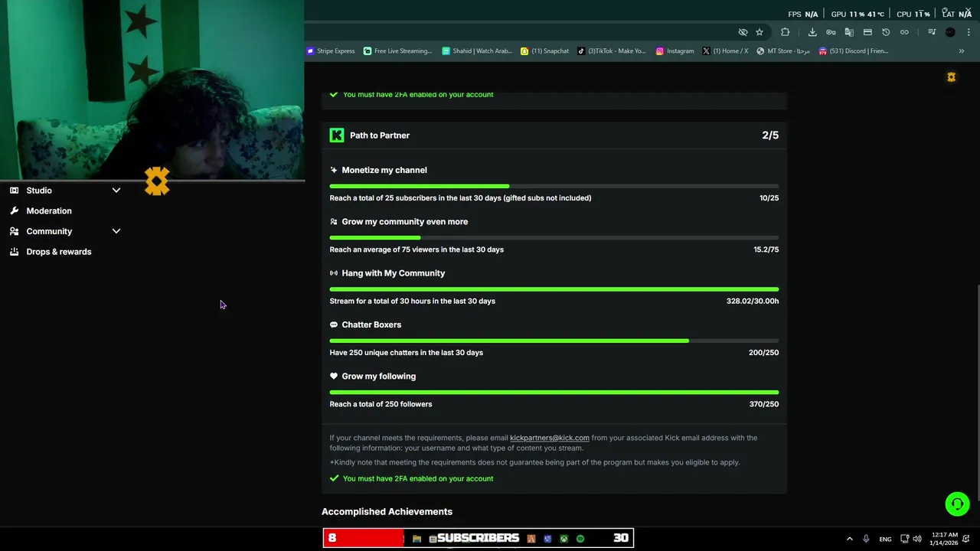Viewport: 980px width, 551px height.
Task: Open the Instagram bookmark
Action: [675, 51]
